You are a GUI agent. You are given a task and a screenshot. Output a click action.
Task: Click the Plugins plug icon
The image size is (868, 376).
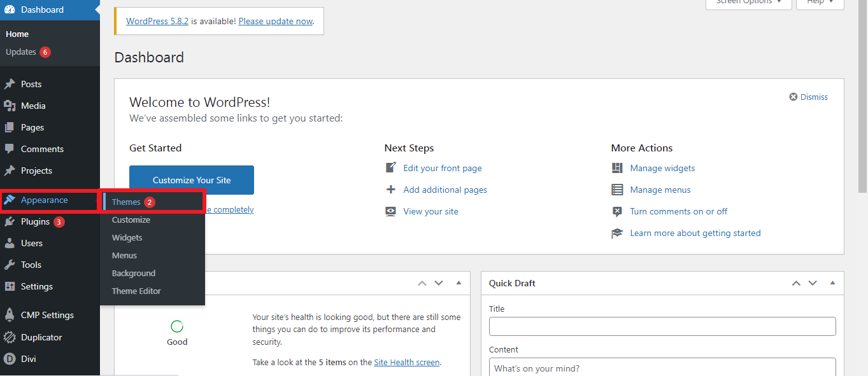10,221
